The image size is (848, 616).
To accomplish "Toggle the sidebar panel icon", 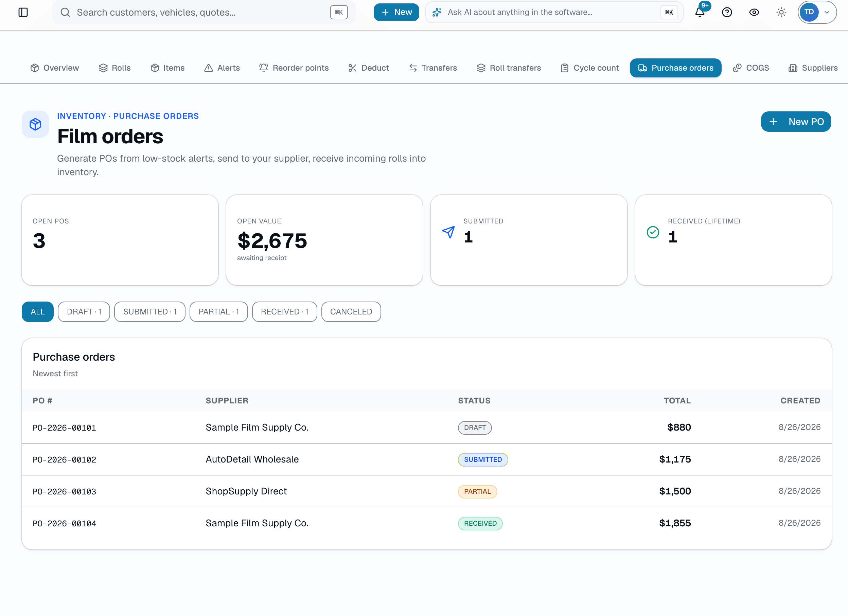I will click(x=23, y=12).
